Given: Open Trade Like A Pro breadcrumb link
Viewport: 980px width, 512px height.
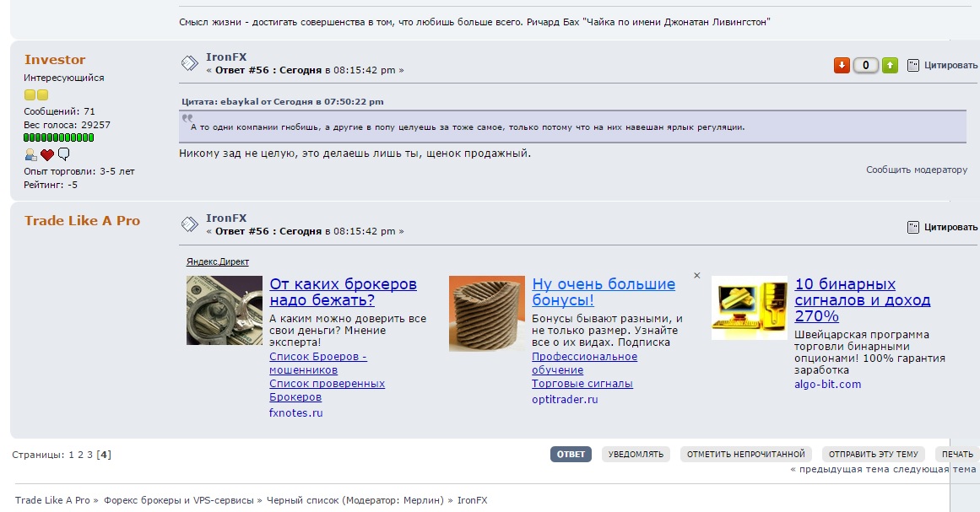Looking at the screenshot, I should pos(52,500).
